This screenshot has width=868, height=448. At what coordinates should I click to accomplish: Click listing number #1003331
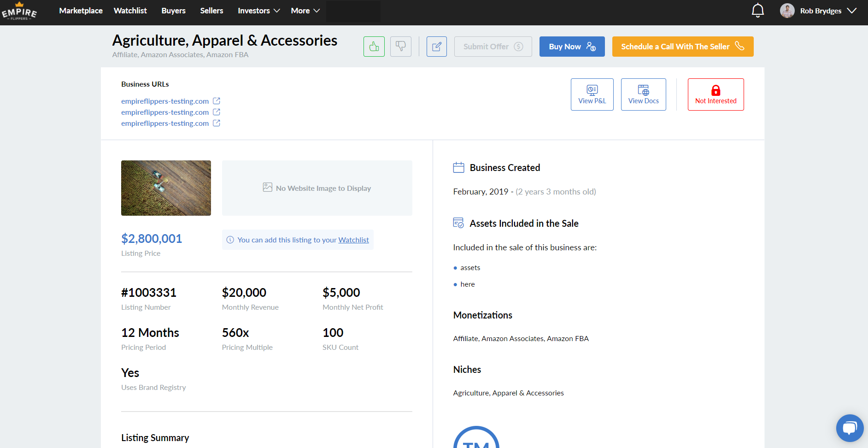(149, 293)
